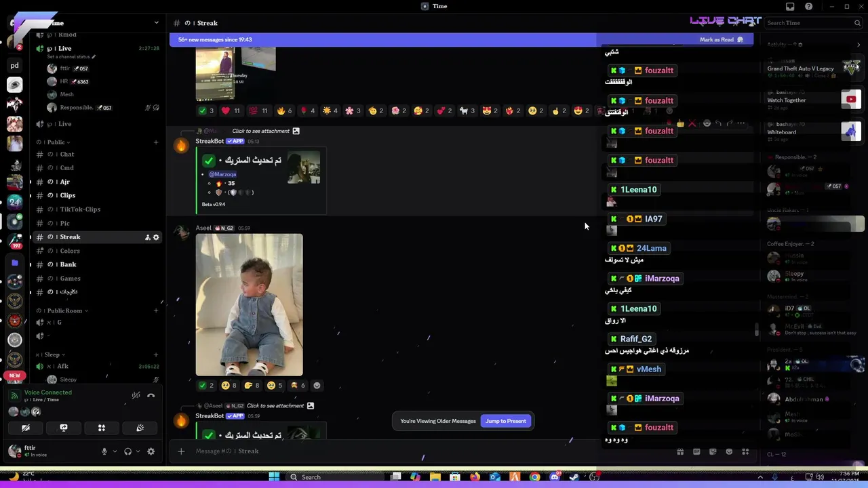Open the apps launcher in message bar
Screen dimensions: 868x488
tap(745, 451)
